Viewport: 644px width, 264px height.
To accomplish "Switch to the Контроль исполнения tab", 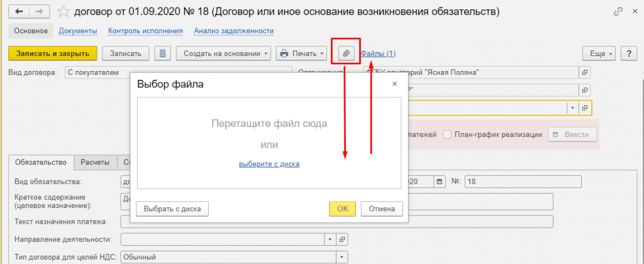I will [x=145, y=31].
